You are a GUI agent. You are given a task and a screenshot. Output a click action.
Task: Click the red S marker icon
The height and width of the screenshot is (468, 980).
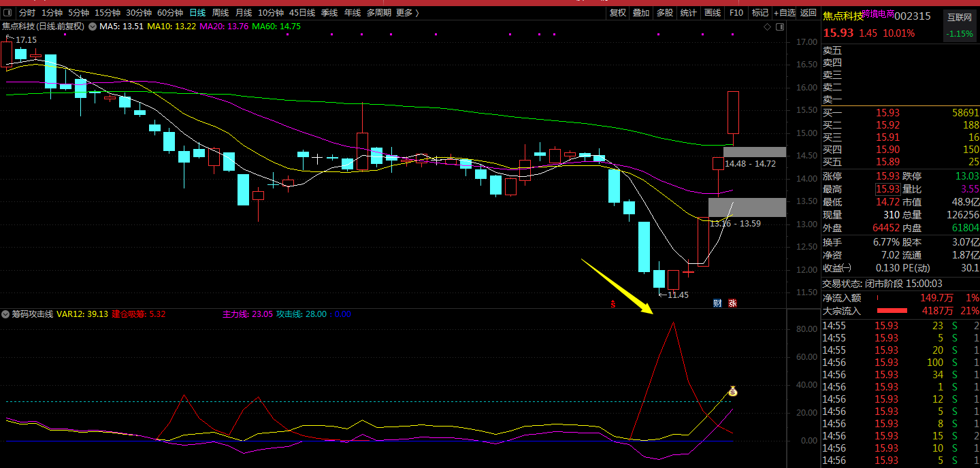pos(612,303)
